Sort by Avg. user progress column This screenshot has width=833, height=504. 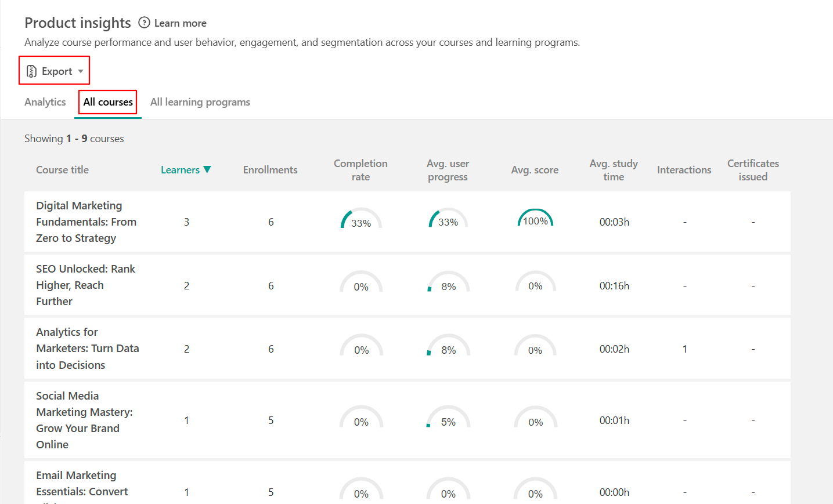pos(448,170)
